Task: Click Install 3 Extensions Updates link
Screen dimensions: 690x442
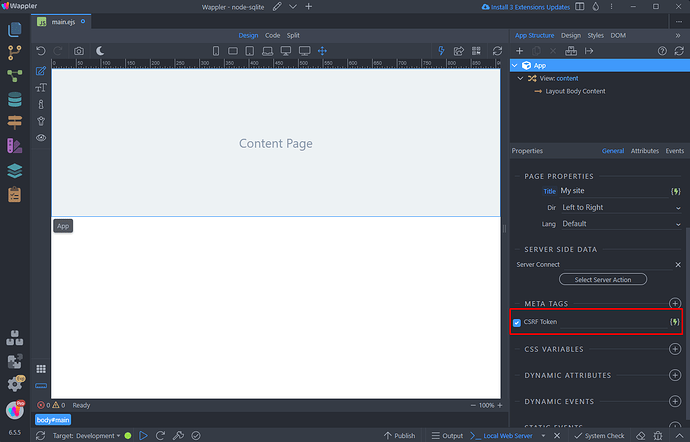Action: tap(529, 7)
